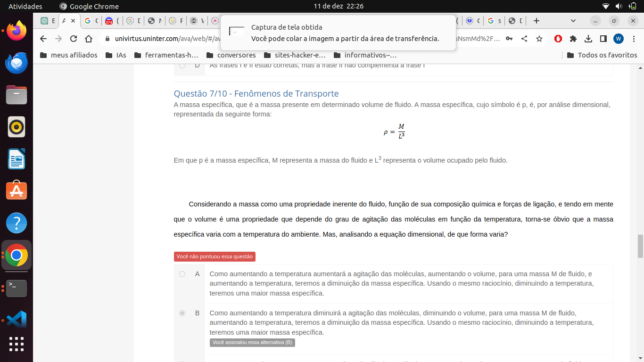This screenshot has height=362, width=644.
Task: Open Todos os favoritos folder
Action: click(x=602, y=55)
